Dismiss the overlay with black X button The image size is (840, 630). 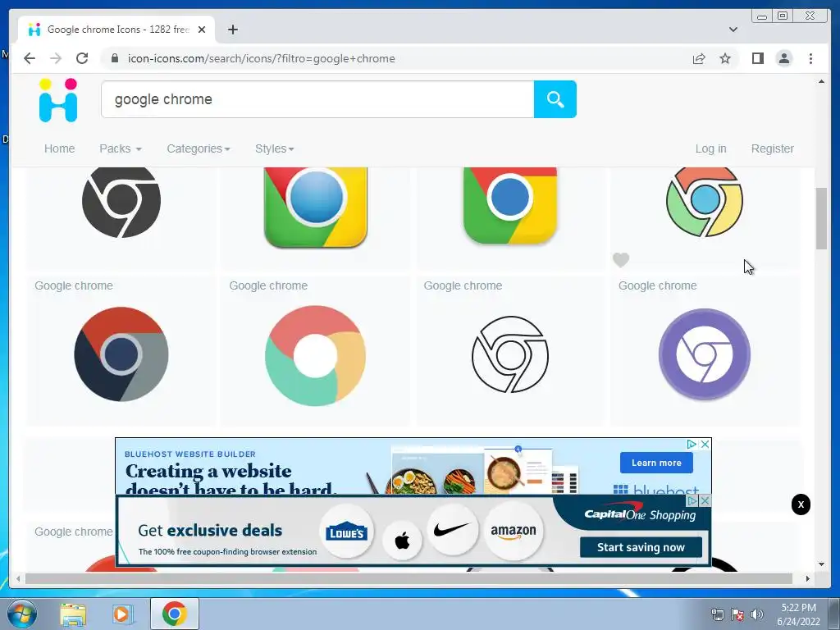801,504
